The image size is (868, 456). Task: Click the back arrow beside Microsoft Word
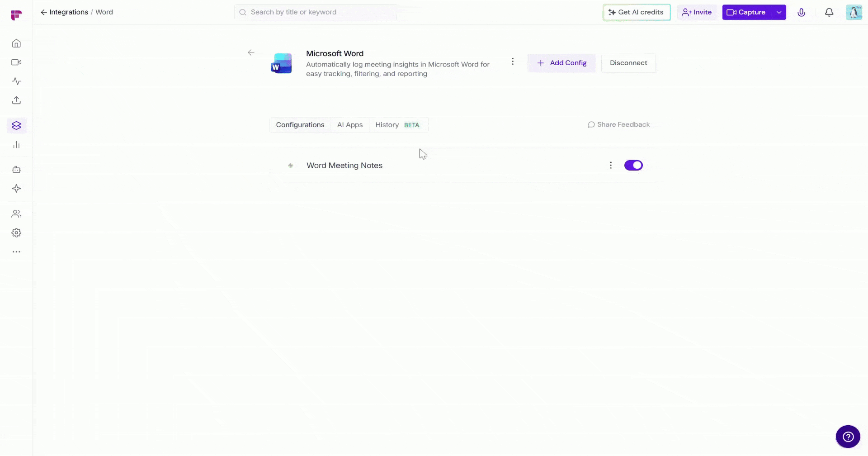[x=251, y=53]
